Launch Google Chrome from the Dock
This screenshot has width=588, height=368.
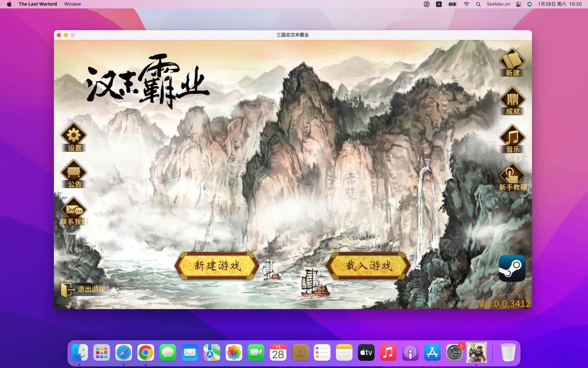(x=146, y=353)
